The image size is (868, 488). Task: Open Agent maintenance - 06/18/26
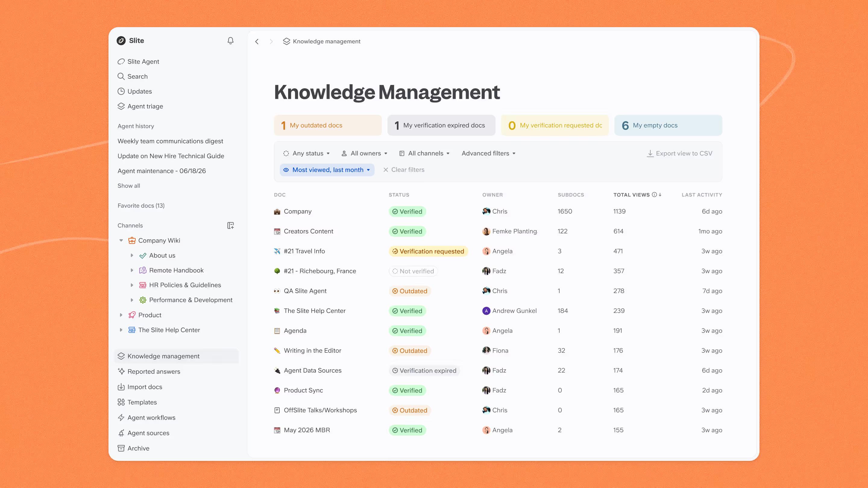[162, 171]
